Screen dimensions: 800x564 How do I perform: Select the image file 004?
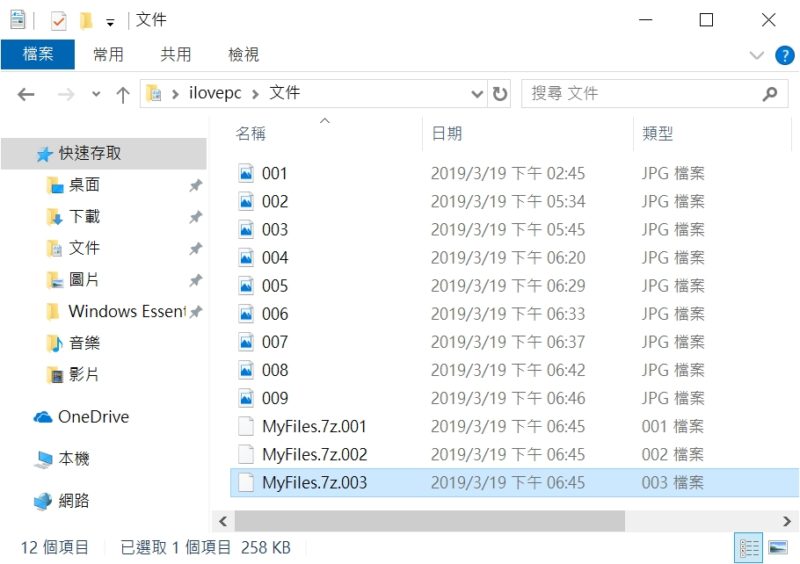pyautogui.click(x=275, y=258)
